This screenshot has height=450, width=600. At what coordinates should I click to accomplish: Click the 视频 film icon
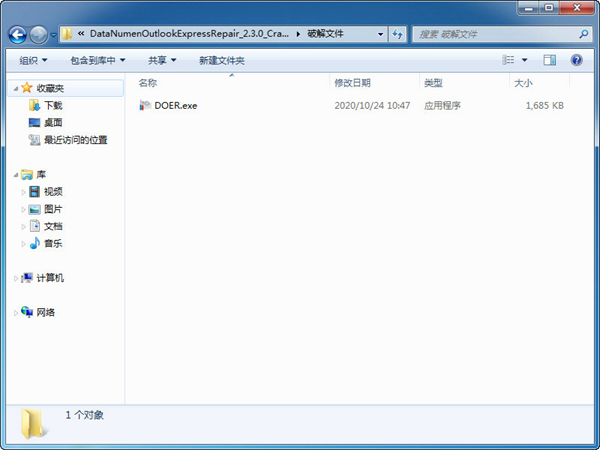(x=34, y=192)
